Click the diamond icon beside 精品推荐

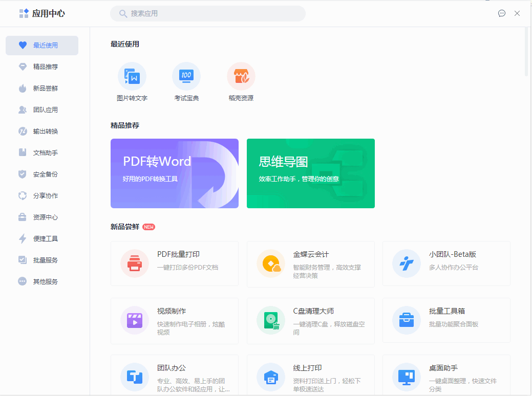[x=23, y=67]
